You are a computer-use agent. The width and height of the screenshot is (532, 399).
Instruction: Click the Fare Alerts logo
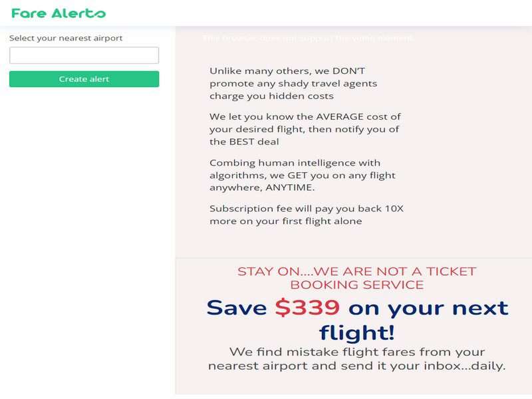click(59, 13)
